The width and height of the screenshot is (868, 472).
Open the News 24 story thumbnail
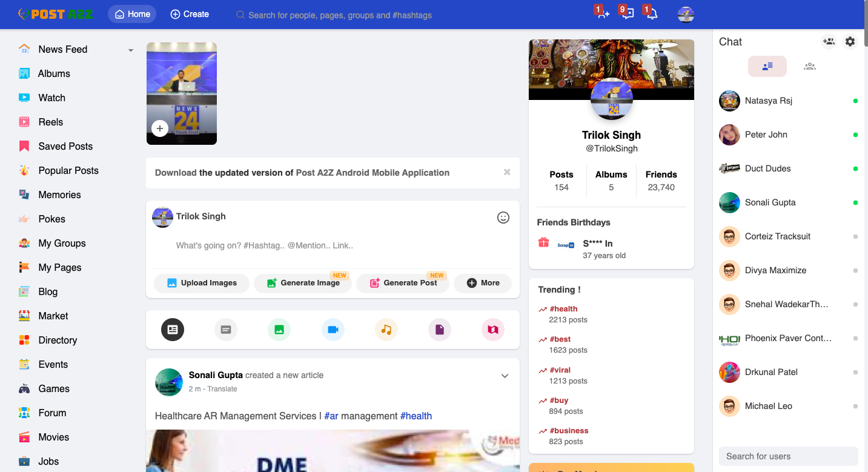pyautogui.click(x=182, y=93)
